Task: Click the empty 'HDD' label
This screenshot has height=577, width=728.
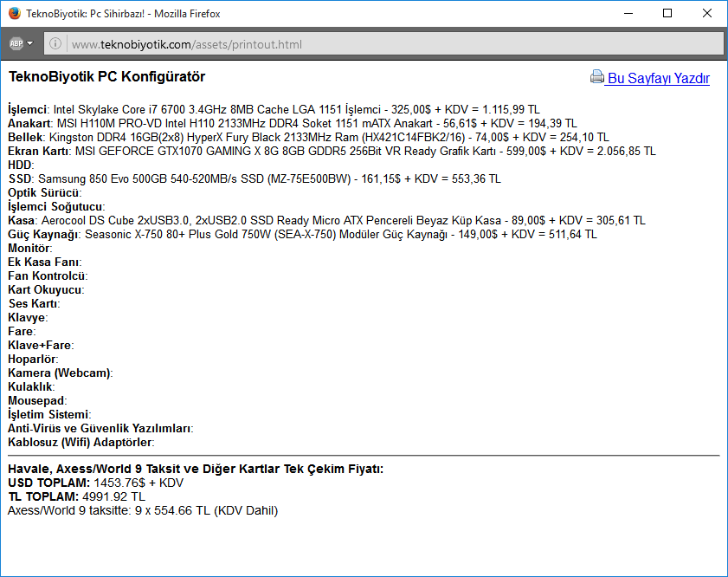Action: pos(21,165)
